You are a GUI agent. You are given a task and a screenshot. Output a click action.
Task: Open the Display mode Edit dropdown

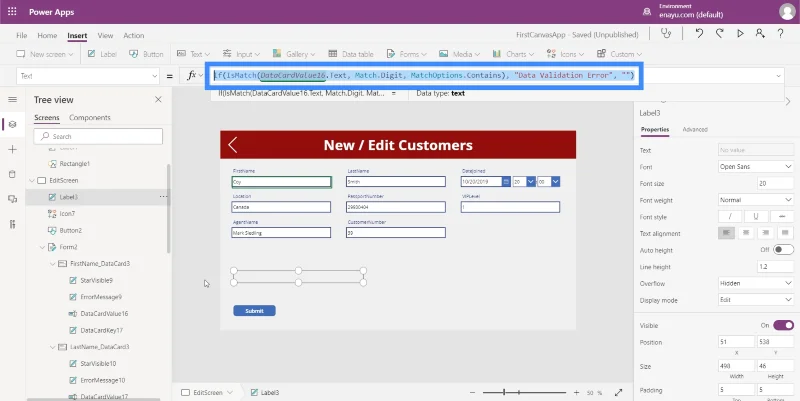pyautogui.click(x=756, y=299)
